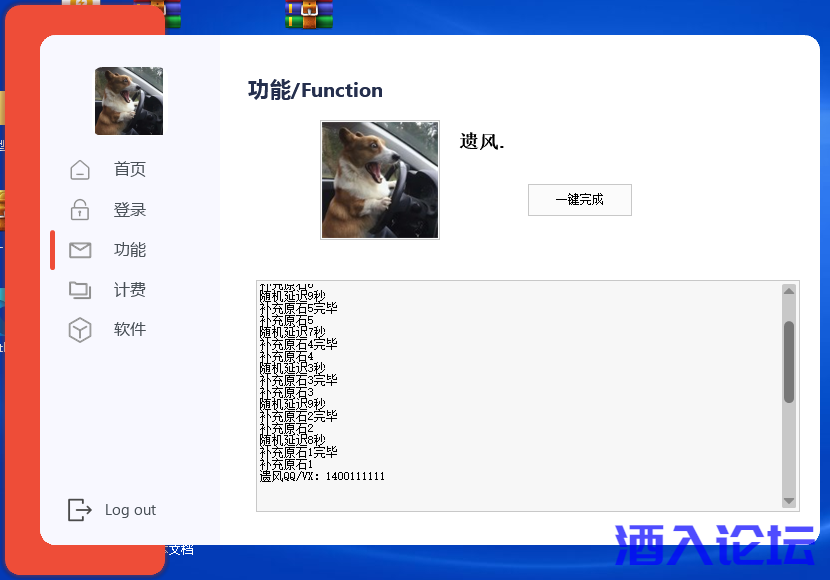
Task: Open the envelope icon for 功能
Action: point(80,249)
